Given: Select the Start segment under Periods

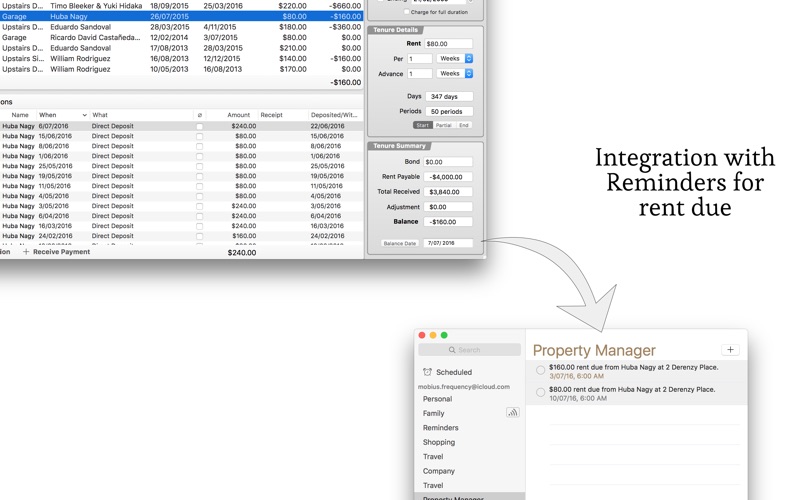Looking at the screenshot, I should (x=422, y=125).
